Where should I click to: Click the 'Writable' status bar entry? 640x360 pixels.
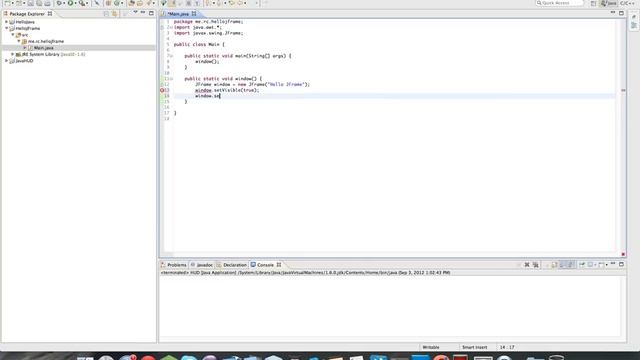431,347
